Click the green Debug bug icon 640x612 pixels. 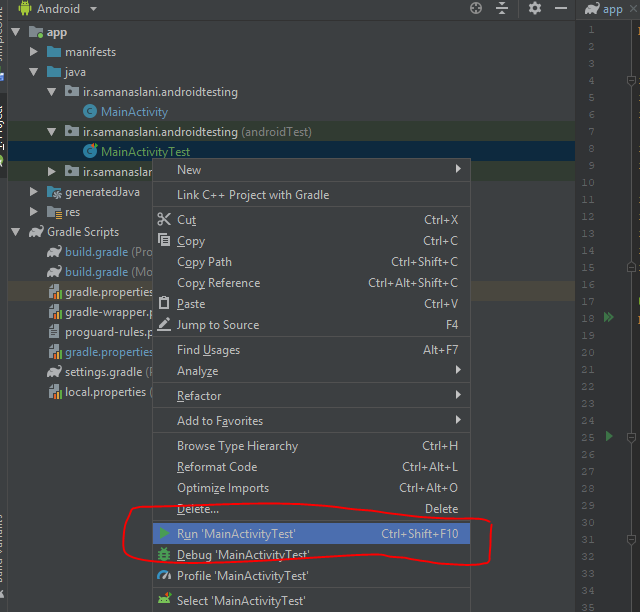[164, 554]
